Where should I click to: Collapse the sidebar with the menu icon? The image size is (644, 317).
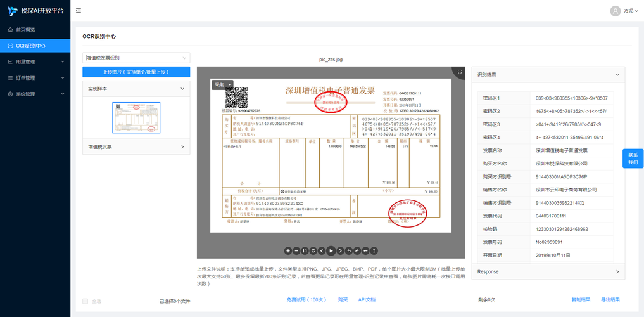coord(79,11)
